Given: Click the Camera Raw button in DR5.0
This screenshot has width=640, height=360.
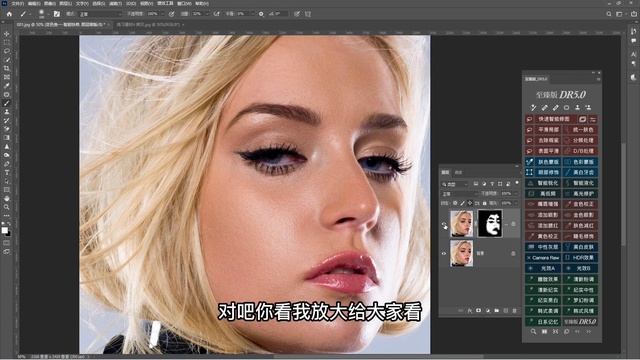Looking at the screenshot, I should pyautogui.click(x=543, y=258).
